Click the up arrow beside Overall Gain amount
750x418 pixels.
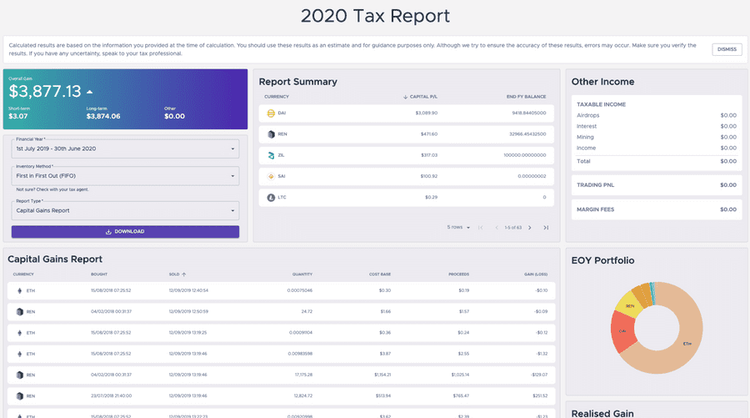click(x=89, y=92)
